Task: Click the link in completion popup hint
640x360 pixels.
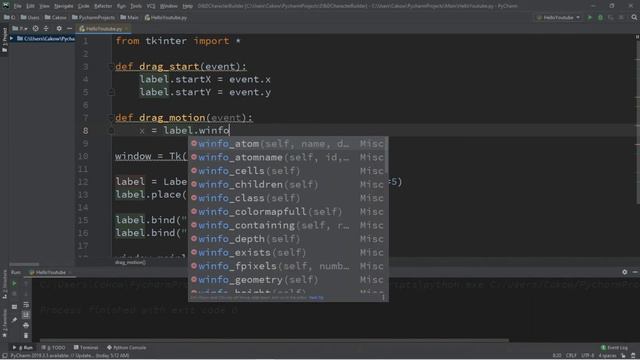Action: click(316, 298)
